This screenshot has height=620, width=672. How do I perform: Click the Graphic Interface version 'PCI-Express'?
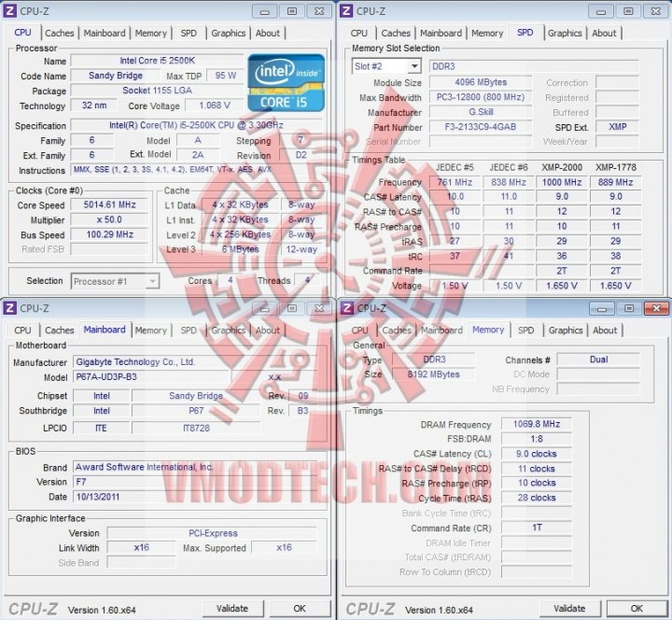(x=213, y=533)
